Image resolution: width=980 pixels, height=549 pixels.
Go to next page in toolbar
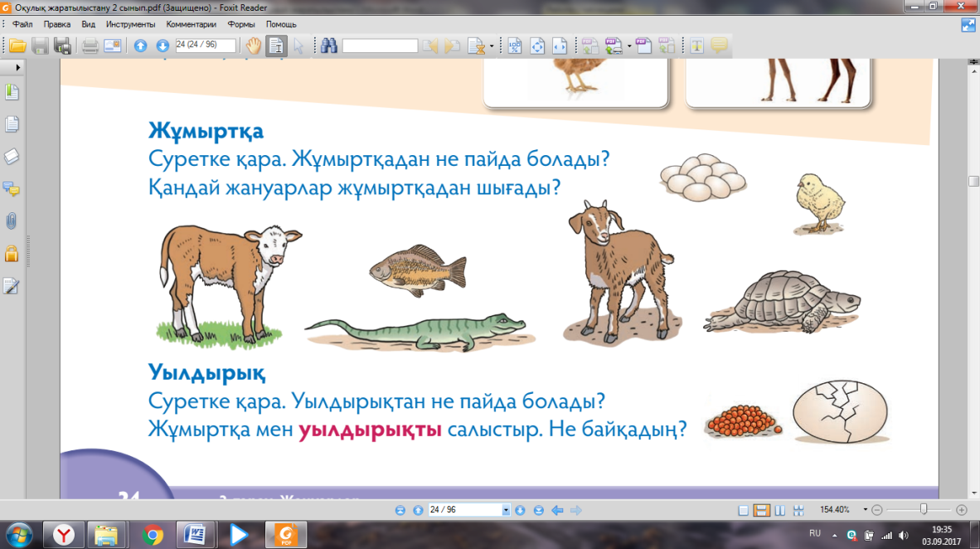click(x=163, y=46)
